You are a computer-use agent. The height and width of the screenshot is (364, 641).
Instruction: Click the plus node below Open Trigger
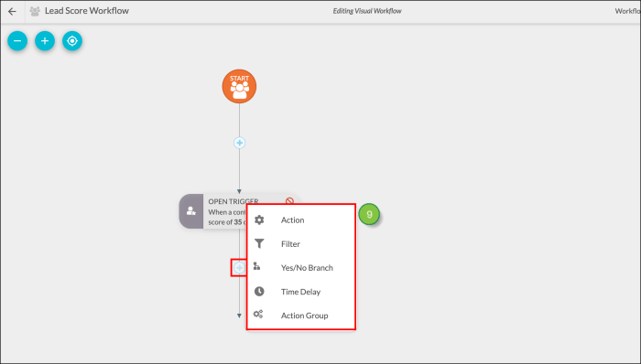click(240, 268)
